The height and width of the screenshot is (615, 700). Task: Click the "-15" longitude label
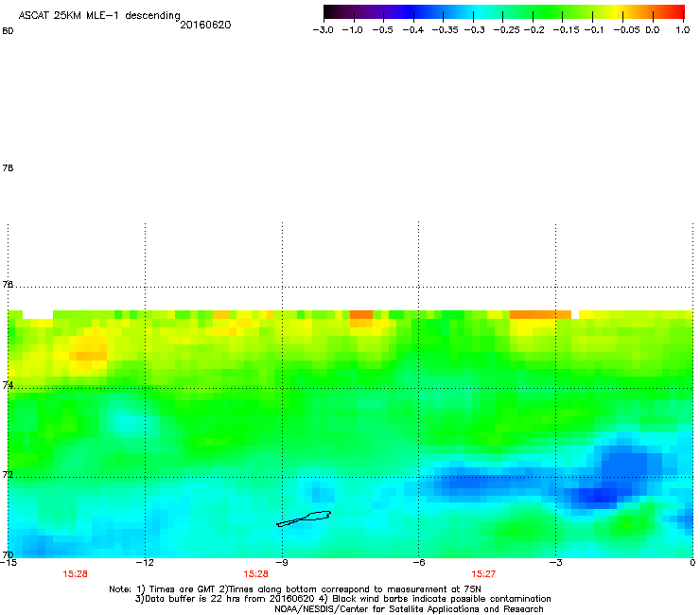pos(8,563)
